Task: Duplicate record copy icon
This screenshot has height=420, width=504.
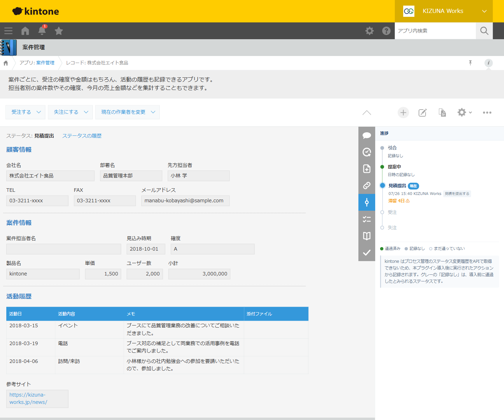Action: [442, 112]
